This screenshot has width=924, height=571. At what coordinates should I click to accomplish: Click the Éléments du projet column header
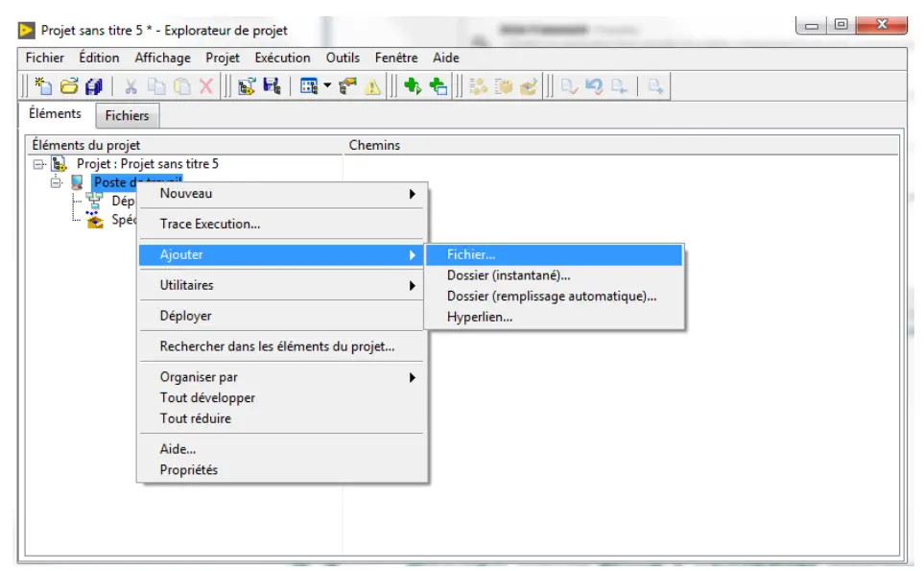pos(184,145)
